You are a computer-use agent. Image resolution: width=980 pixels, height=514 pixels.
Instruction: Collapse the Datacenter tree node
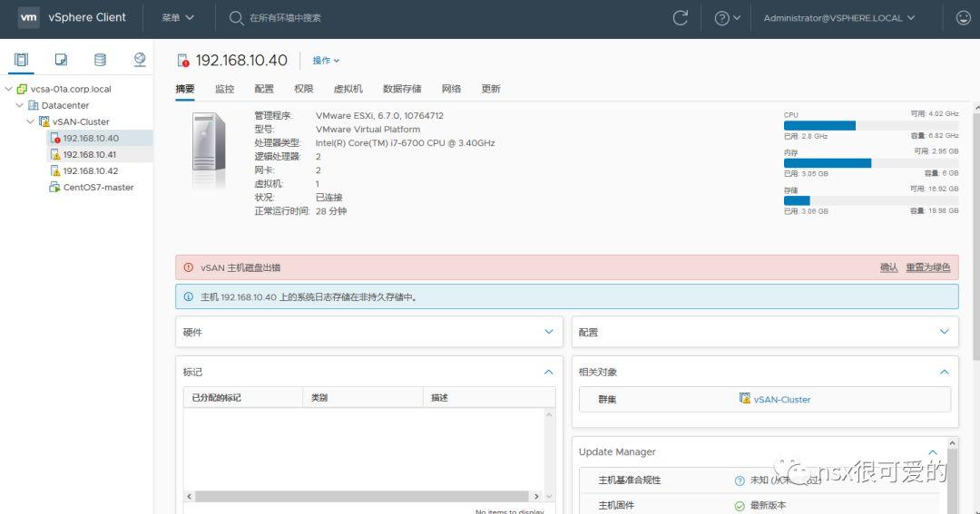19,105
